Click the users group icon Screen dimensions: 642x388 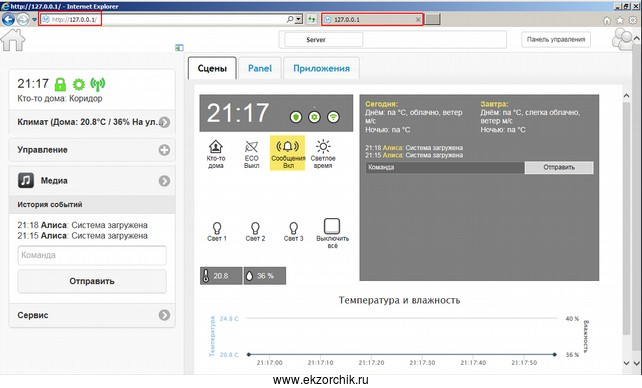point(622,40)
